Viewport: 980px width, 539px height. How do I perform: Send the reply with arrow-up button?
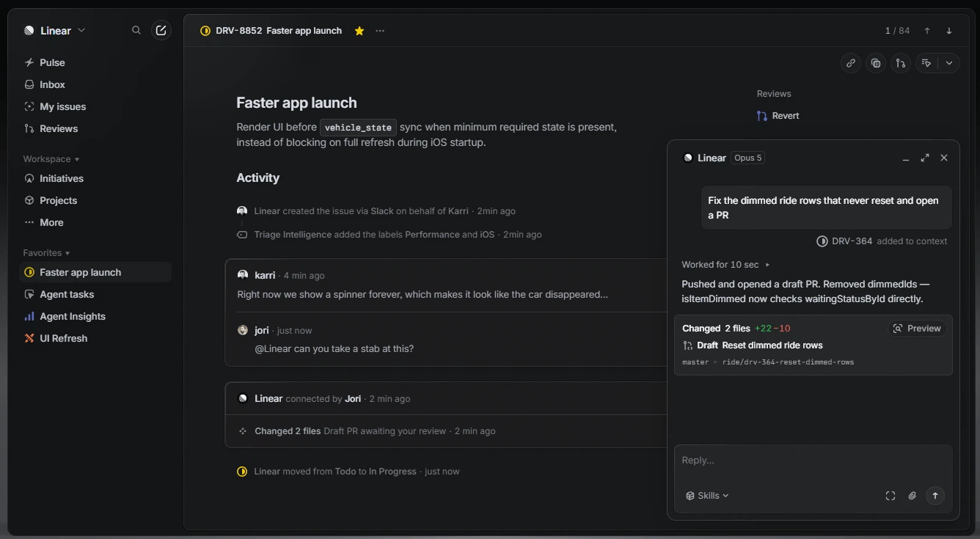click(935, 496)
